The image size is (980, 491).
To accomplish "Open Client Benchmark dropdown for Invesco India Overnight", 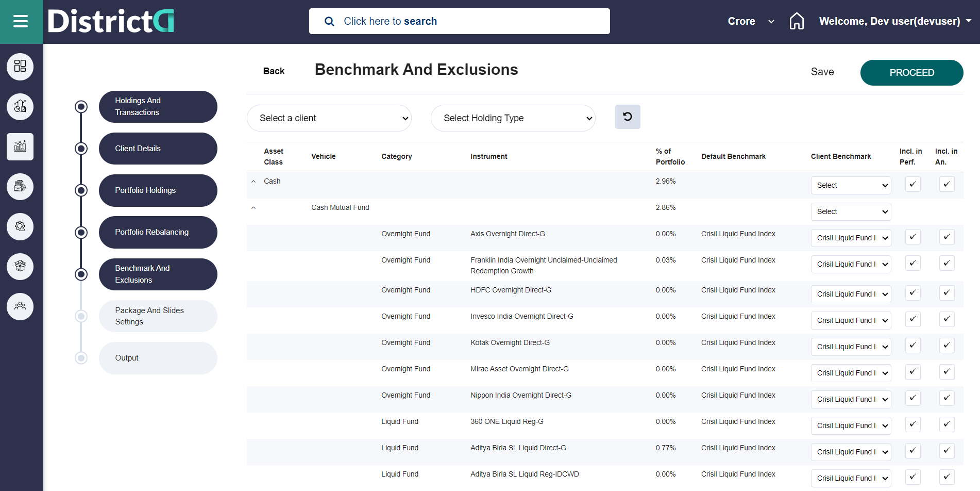I will (x=851, y=320).
